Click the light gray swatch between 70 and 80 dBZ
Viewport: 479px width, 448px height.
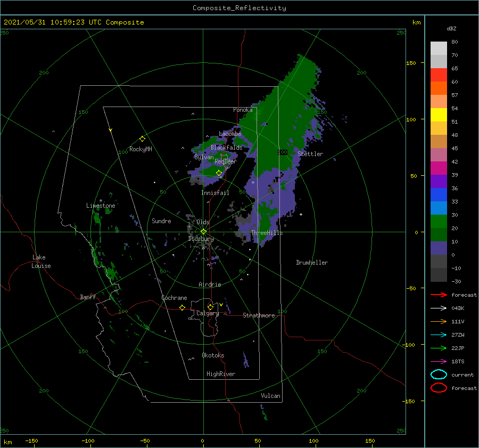(439, 48)
